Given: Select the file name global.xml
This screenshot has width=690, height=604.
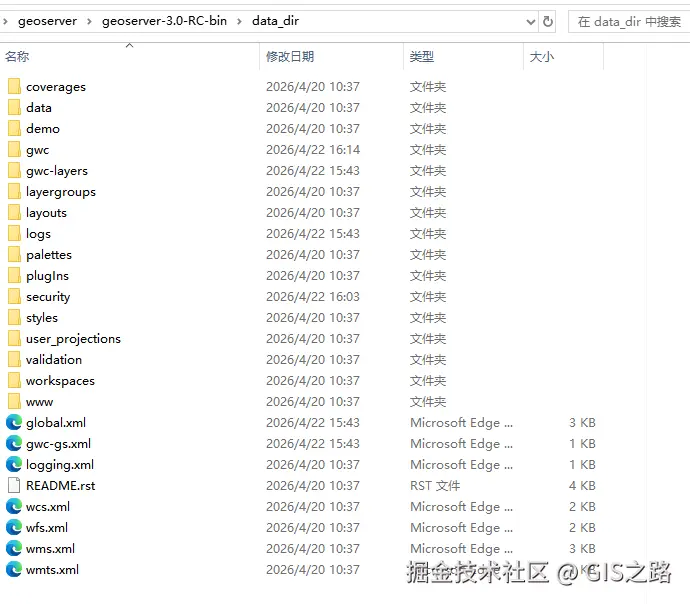Looking at the screenshot, I should [56, 423].
